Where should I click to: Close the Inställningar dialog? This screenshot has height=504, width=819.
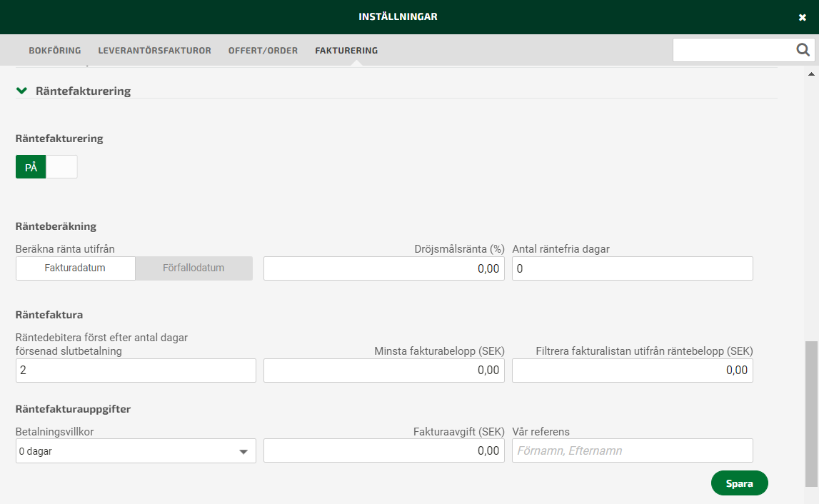tap(803, 17)
